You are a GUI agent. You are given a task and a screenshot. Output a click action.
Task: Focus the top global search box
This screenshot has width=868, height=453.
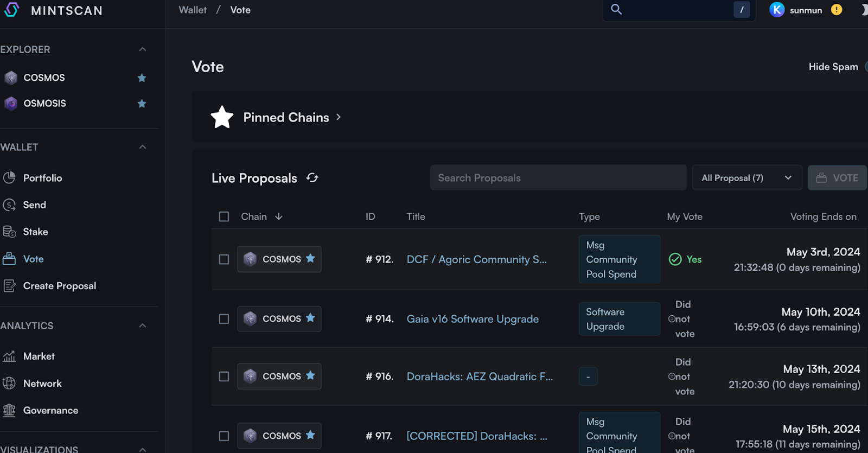point(678,10)
